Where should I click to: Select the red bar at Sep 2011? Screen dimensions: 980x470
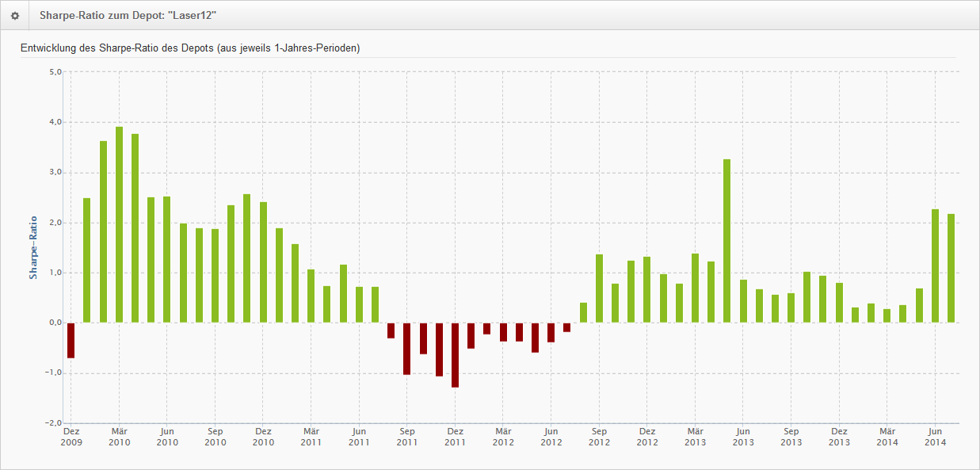click(406, 348)
